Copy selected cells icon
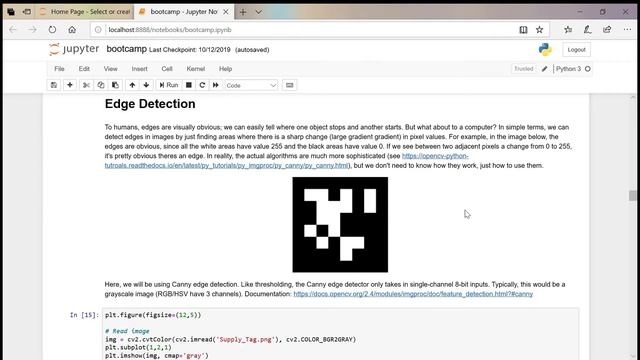Screen dimensions: 640x360 click(x=101, y=85)
